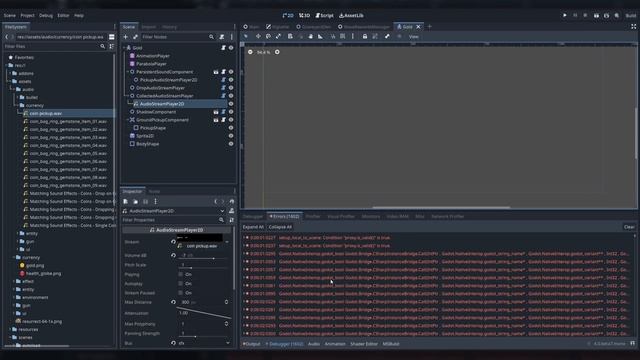Expand the first error entry in list

244,238
